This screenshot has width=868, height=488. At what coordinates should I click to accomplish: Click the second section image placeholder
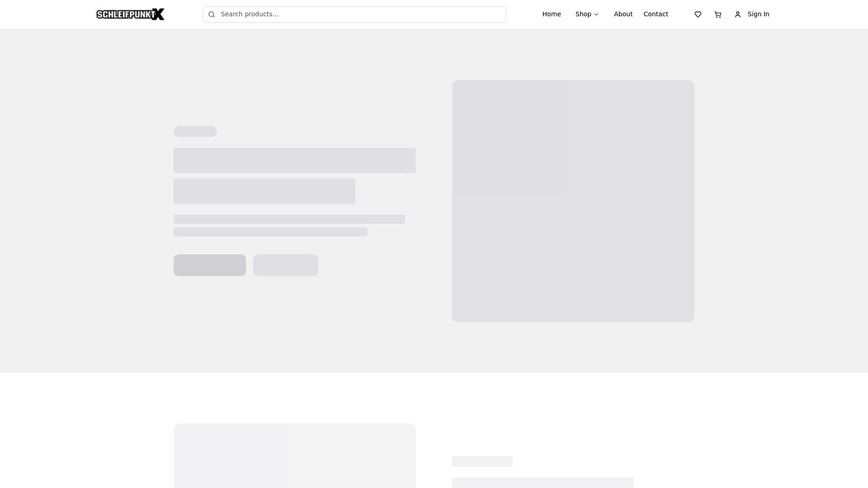[x=294, y=455]
